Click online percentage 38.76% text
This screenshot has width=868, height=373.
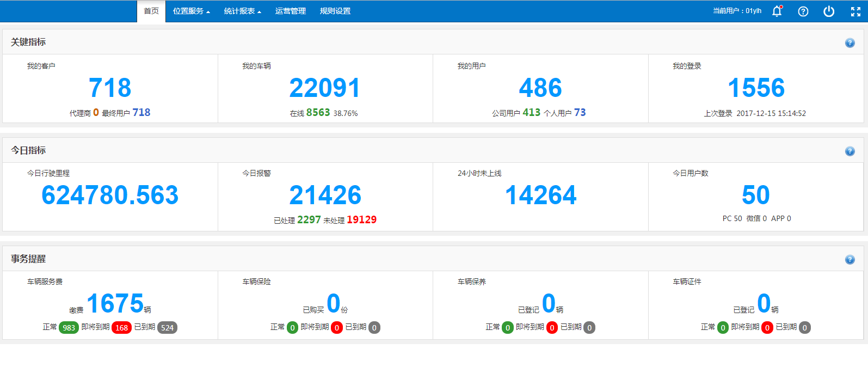(346, 114)
